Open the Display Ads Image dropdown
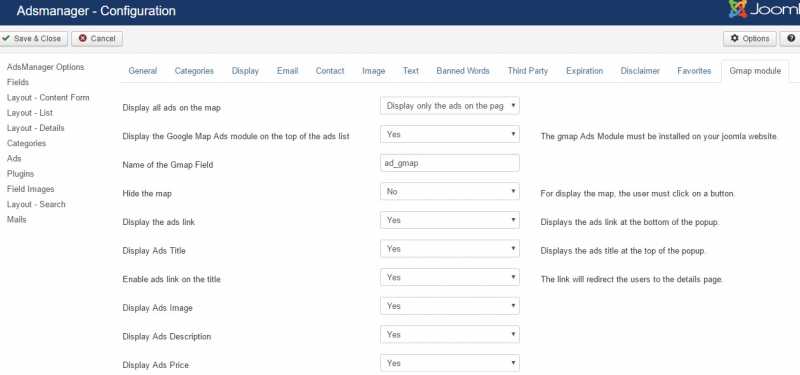The height and width of the screenshot is (375, 800). pyautogui.click(x=450, y=306)
